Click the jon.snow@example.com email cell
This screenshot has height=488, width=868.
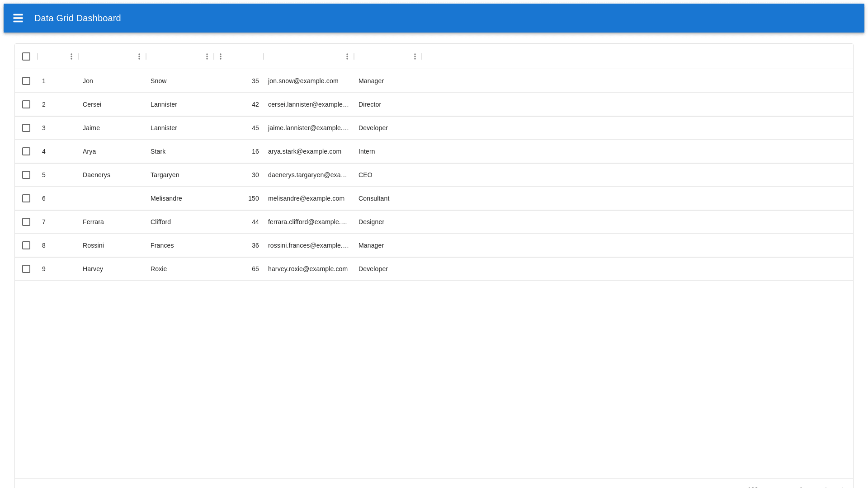pyautogui.click(x=303, y=81)
